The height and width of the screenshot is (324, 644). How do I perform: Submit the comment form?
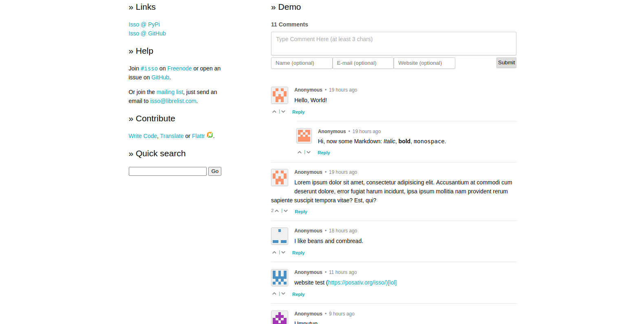click(x=506, y=63)
